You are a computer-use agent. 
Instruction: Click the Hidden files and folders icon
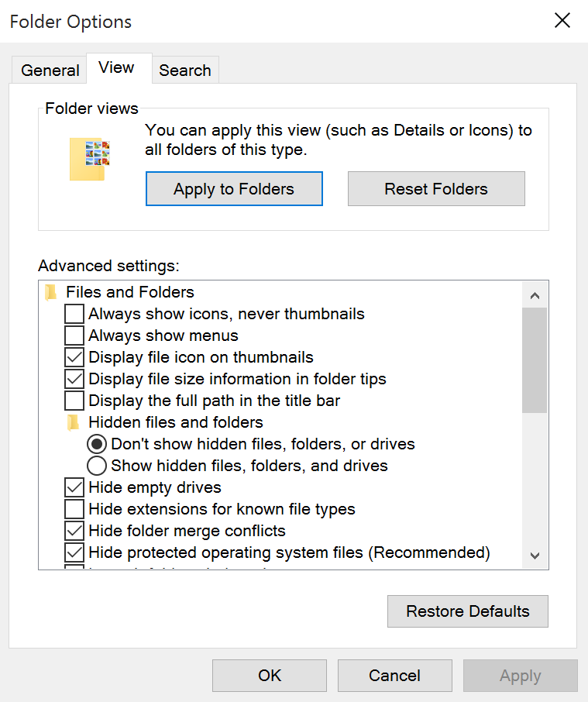coord(74,422)
